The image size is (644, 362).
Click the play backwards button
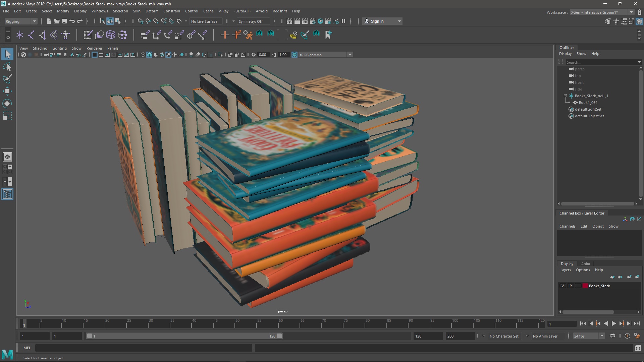[606, 323]
